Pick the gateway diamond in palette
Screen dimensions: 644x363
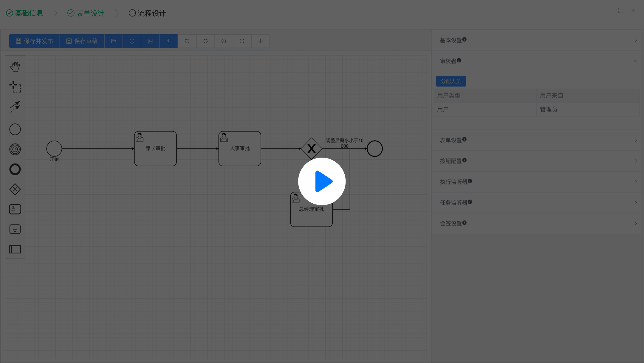[x=15, y=189]
